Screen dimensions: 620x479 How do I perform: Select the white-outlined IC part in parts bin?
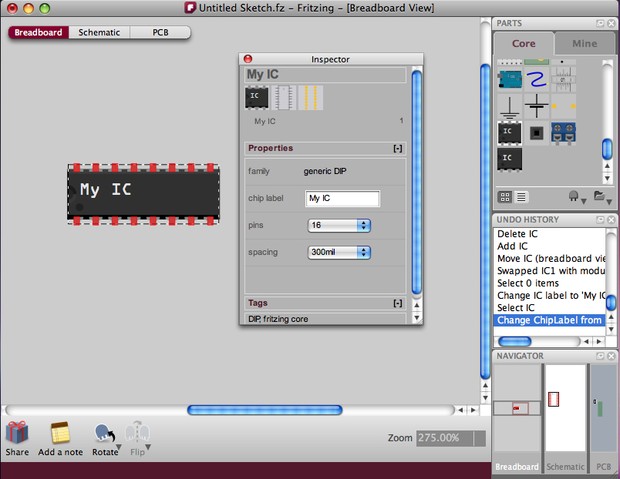point(509,133)
